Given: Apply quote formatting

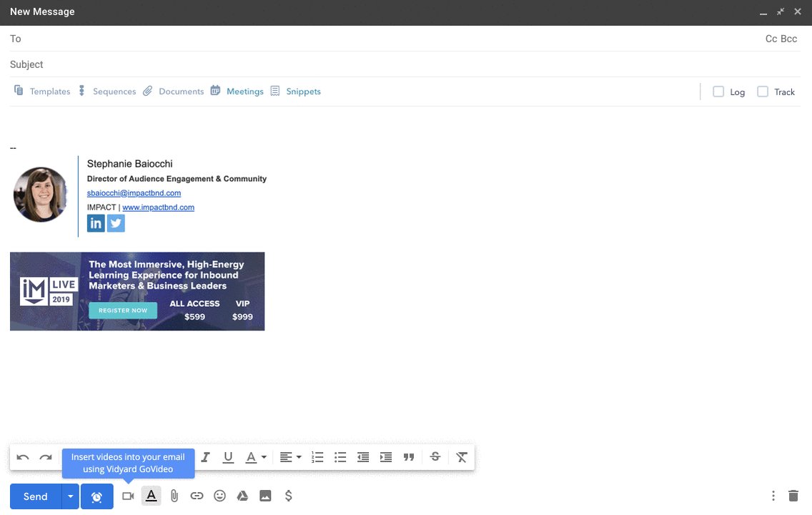Looking at the screenshot, I should (409, 458).
